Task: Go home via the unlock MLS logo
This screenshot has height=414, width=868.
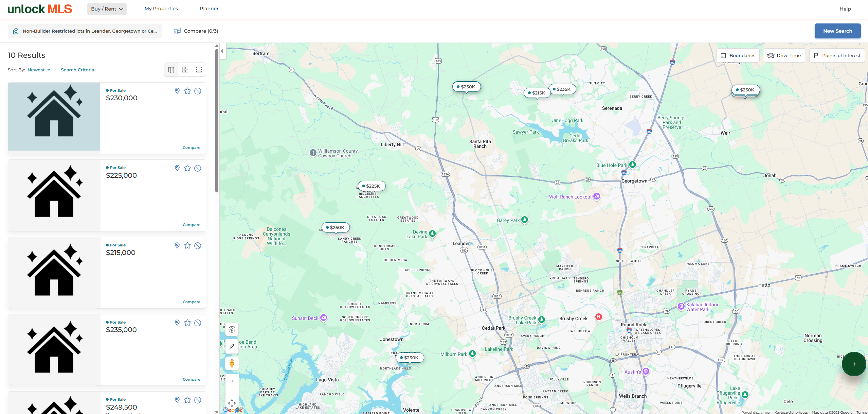Action: coord(40,9)
